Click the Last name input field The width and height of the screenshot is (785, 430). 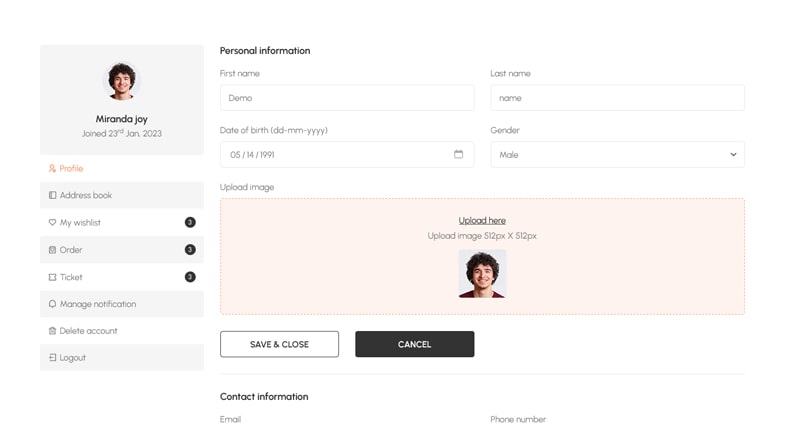616,98
